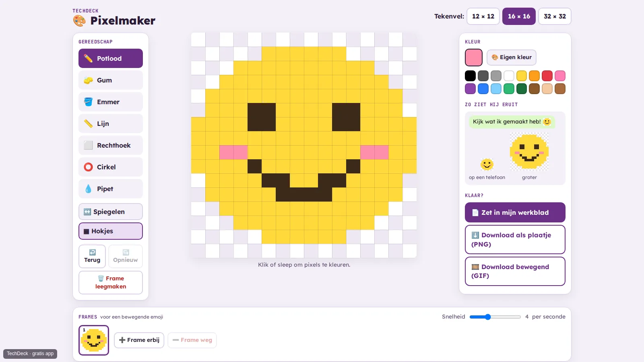Click the TechDeck gratis app badge

(x=30, y=354)
